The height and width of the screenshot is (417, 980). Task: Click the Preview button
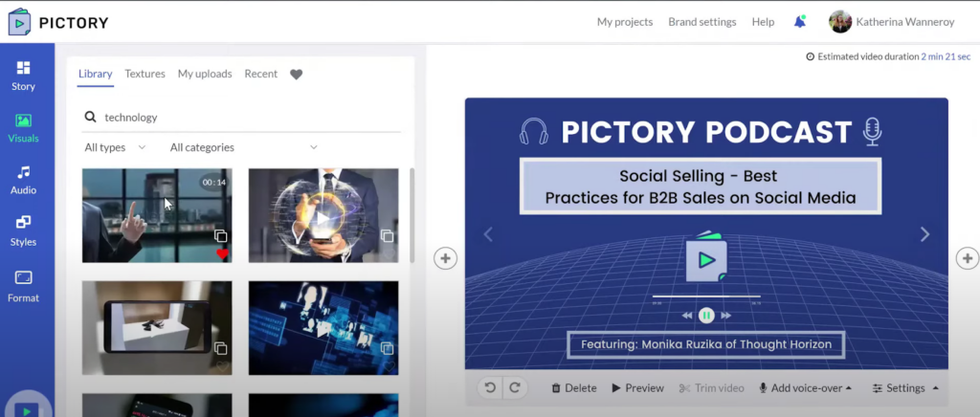click(637, 388)
